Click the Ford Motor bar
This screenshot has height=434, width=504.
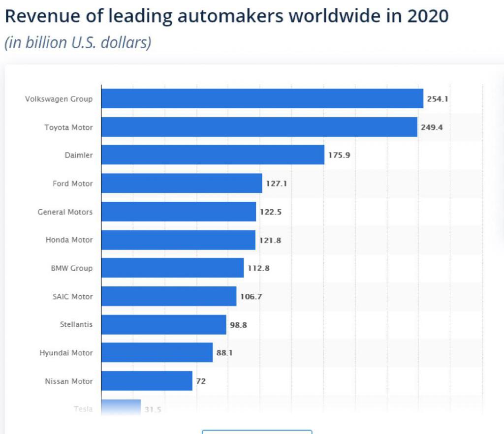tap(182, 183)
